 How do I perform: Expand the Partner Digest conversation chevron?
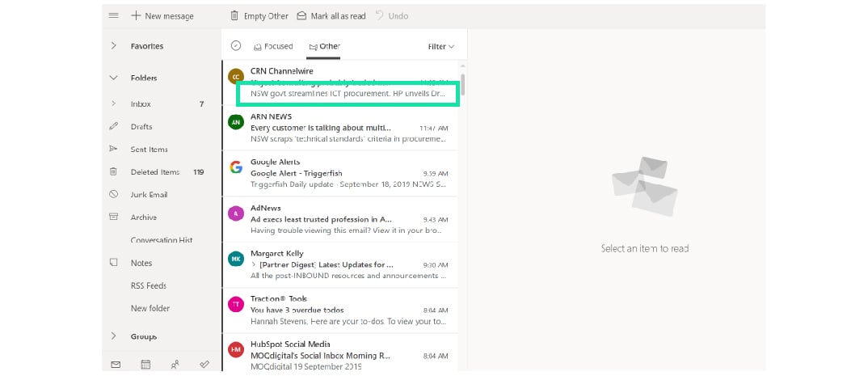254,264
